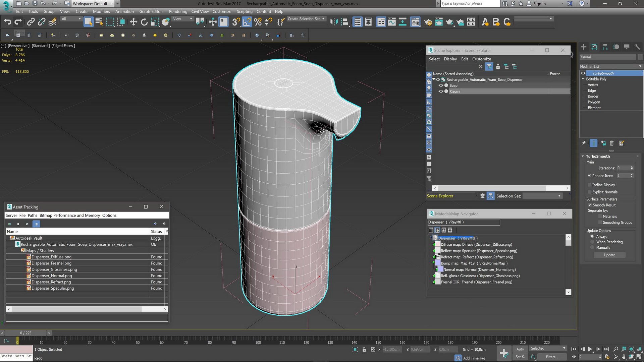This screenshot has height=362, width=644.
Task: Click the Select Object arrow tool
Action: (88, 22)
